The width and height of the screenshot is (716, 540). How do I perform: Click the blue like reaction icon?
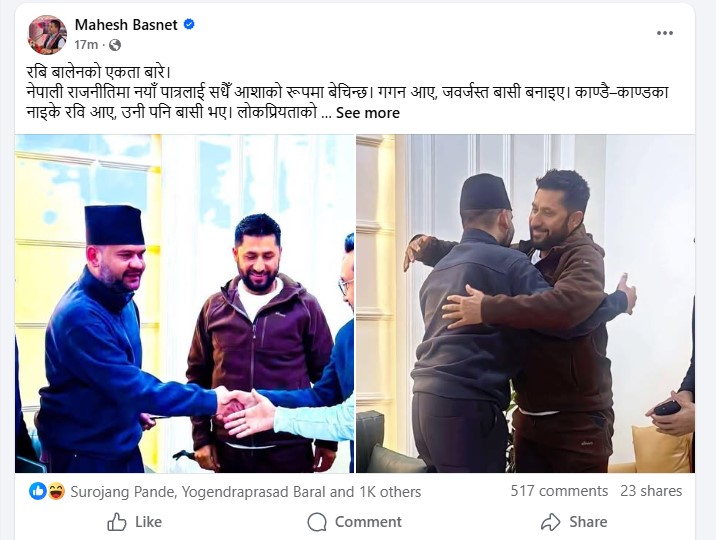click(38, 491)
